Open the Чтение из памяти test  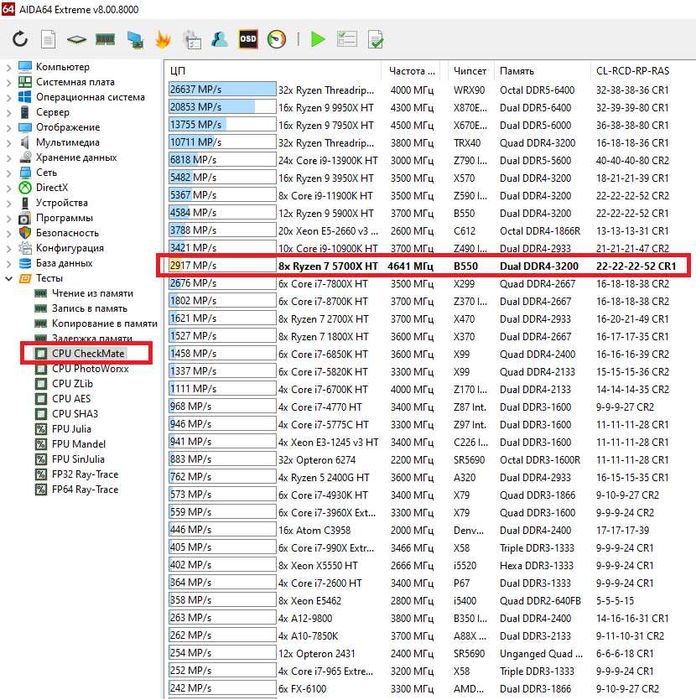click(92, 293)
